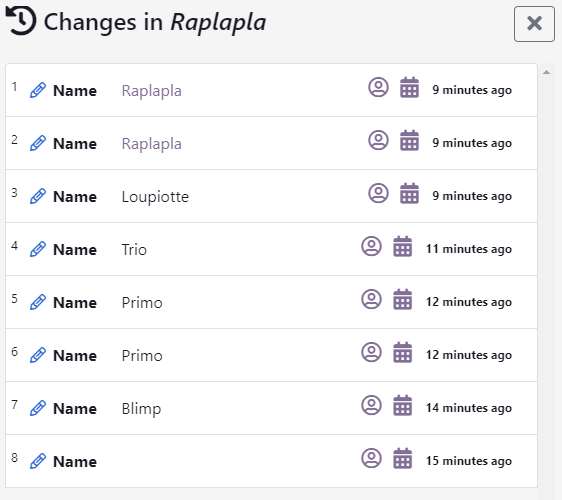Open the Raplapla link in row 2
The width and height of the screenshot is (562, 500).
coord(152,144)
